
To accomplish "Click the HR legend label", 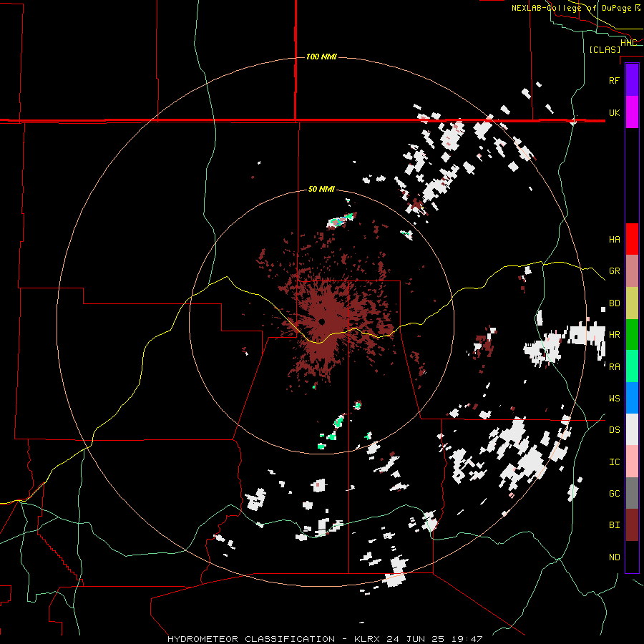I will [614, 335].
